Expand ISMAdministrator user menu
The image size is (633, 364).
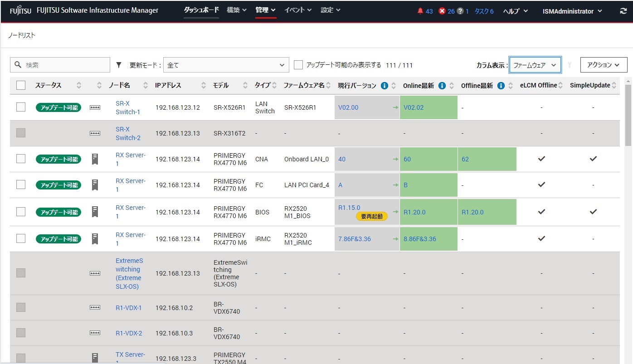click(572, 11)
